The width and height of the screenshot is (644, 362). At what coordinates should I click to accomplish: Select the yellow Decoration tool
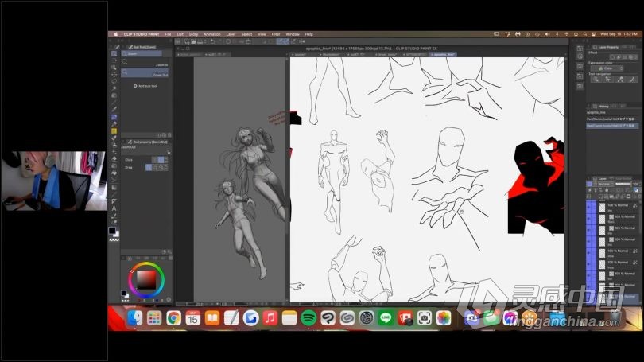tap(114, 130)
